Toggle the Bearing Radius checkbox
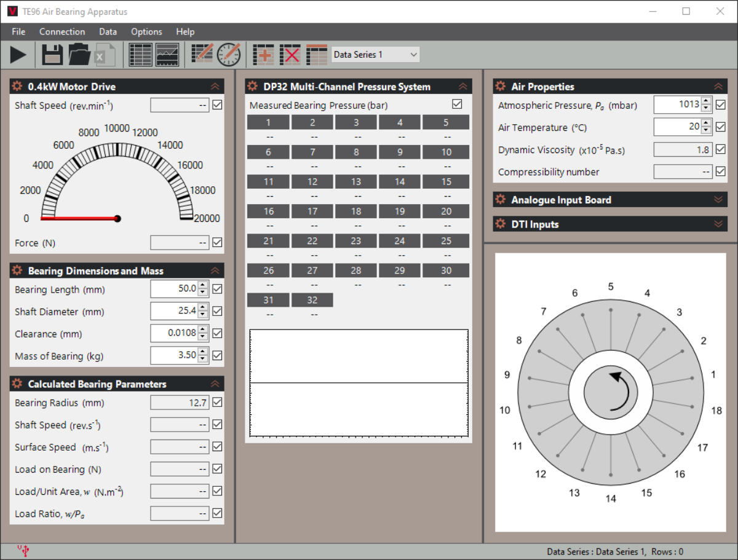Viewport: 738px width, 560px height. click(x=217, y=403)
